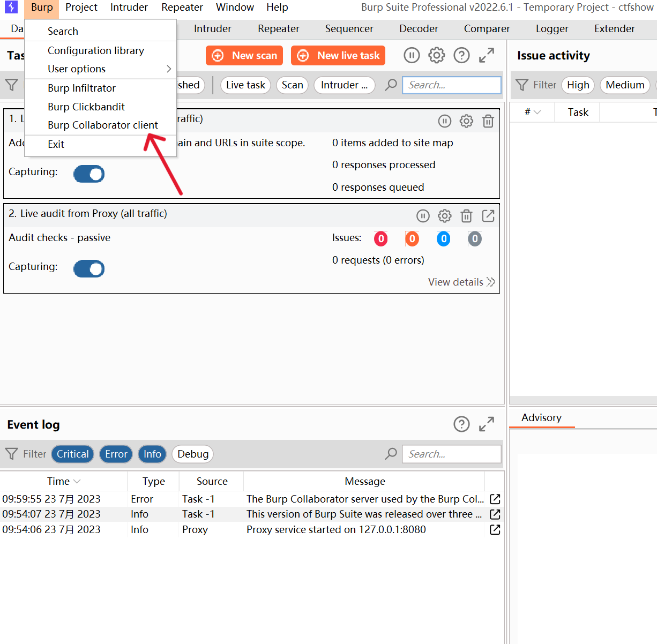Click the plus icon on New scan
This screenshot has height=644, width=657.
pos(218,56)
